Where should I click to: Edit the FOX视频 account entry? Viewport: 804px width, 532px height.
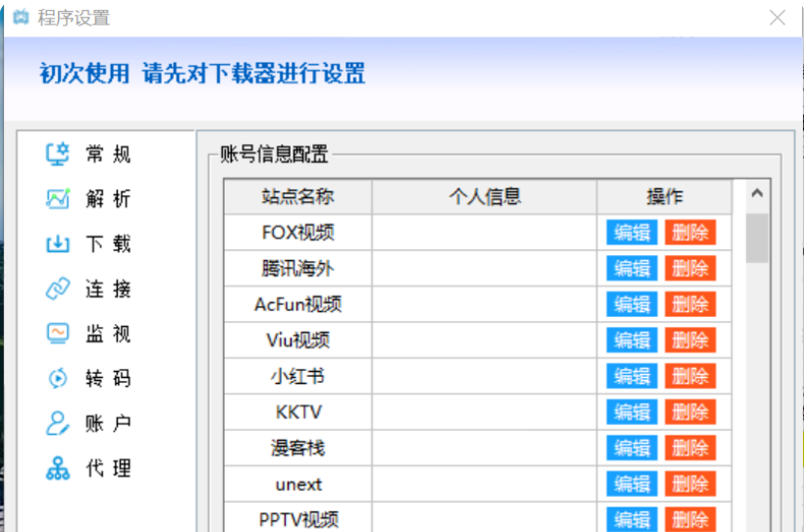(x=631, y=233)
